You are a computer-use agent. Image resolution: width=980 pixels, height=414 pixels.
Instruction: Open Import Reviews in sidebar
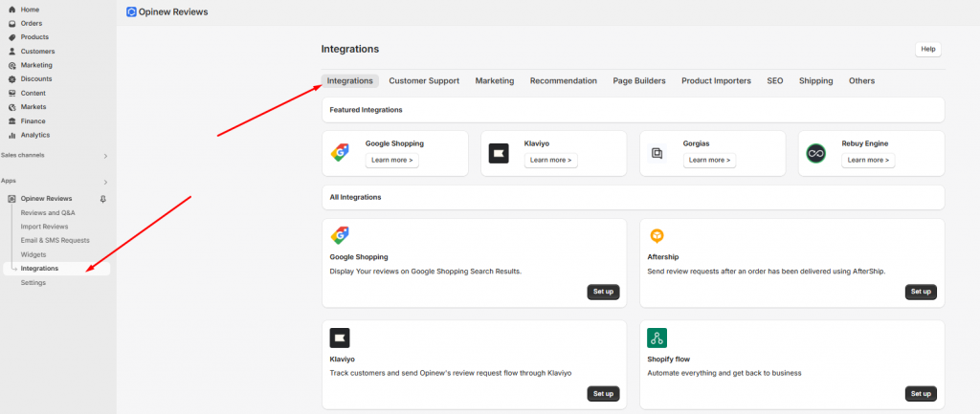coord(44,227)
